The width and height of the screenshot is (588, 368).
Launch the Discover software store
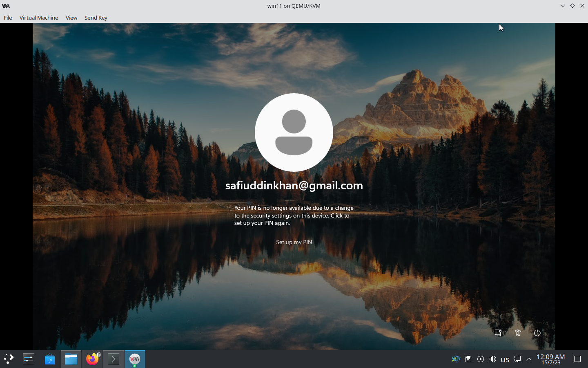(x=50, y=359)
